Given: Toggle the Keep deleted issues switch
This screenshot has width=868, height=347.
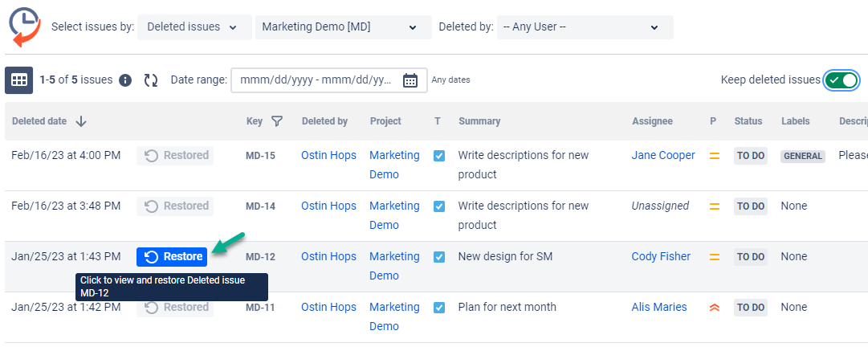Looking at the screenshot, I should pyautogui.click(x=842, y=80).
